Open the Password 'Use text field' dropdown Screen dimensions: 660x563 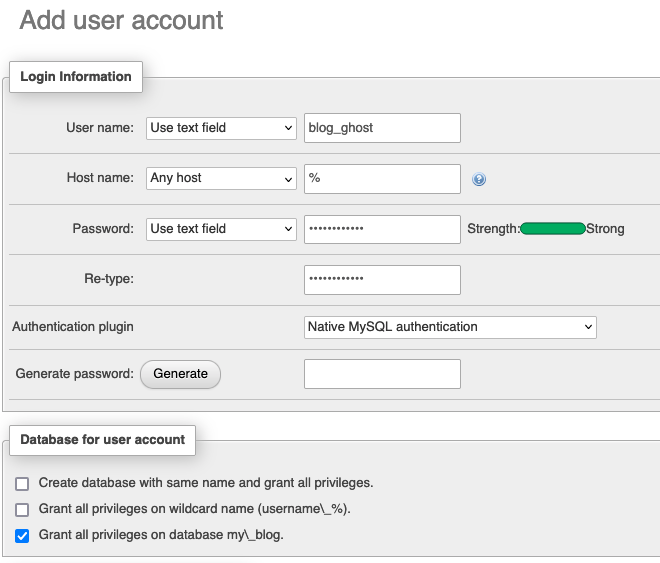[x=221, y=229]
